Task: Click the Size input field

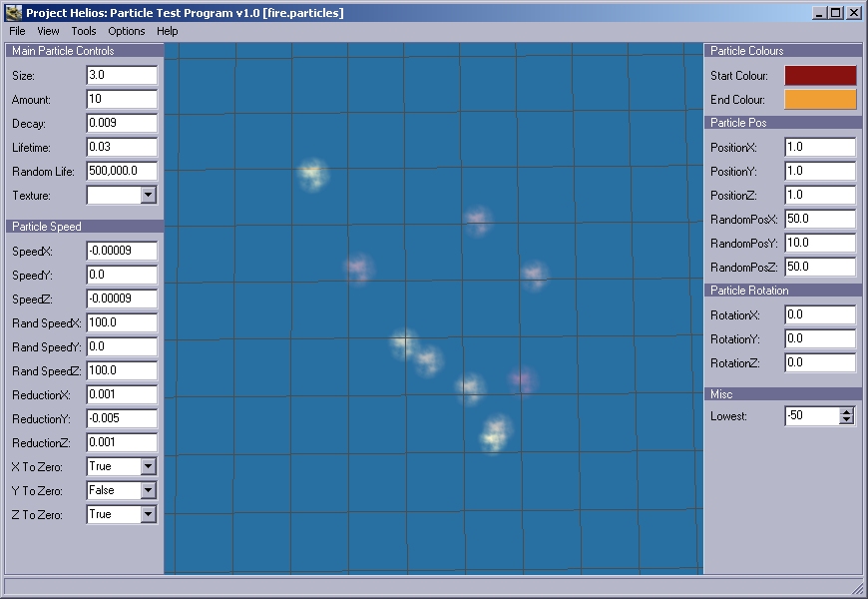Action: 122,76
